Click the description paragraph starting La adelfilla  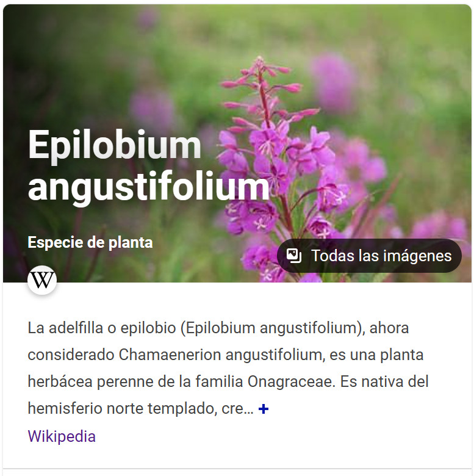click(x=228, y=368)
